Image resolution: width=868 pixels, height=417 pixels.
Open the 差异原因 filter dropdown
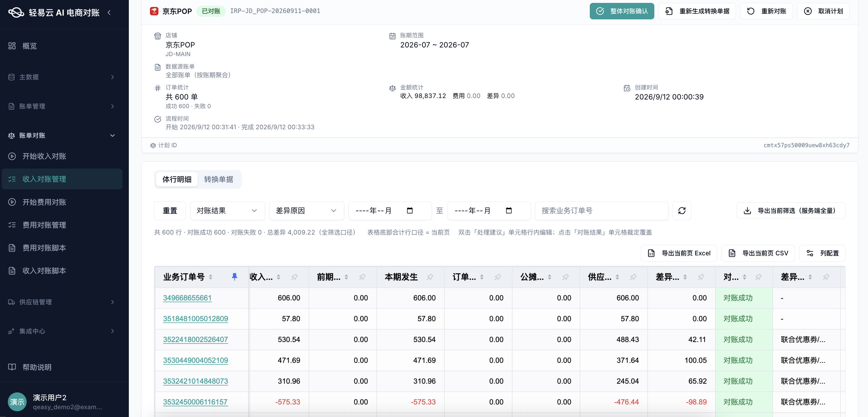[x=306, y=211]
